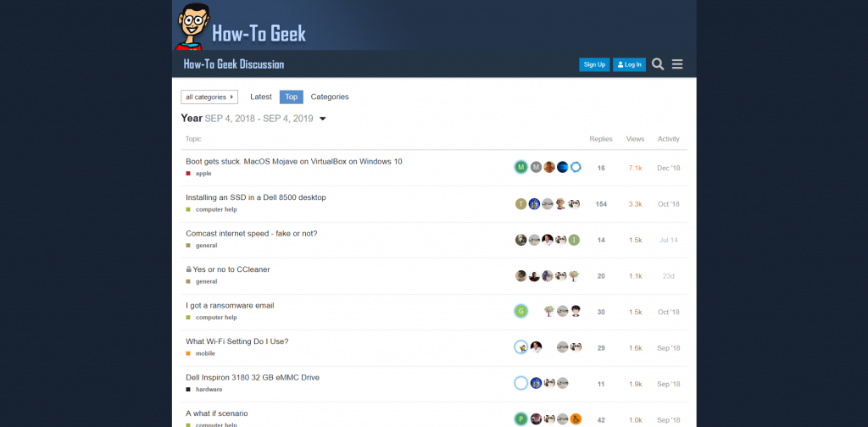Click the Topic column header

(193, 139)
